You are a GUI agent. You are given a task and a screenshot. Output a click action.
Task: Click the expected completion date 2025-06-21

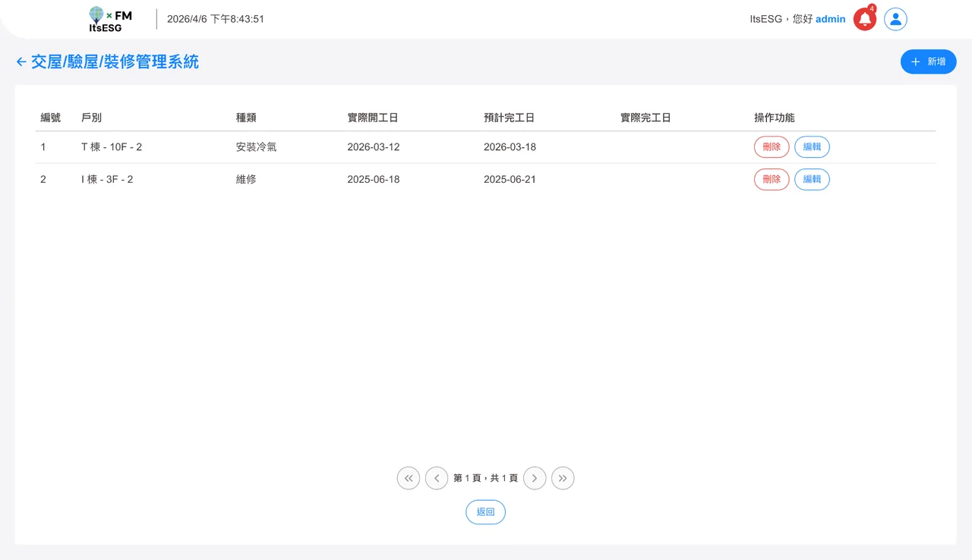[510, 180]
